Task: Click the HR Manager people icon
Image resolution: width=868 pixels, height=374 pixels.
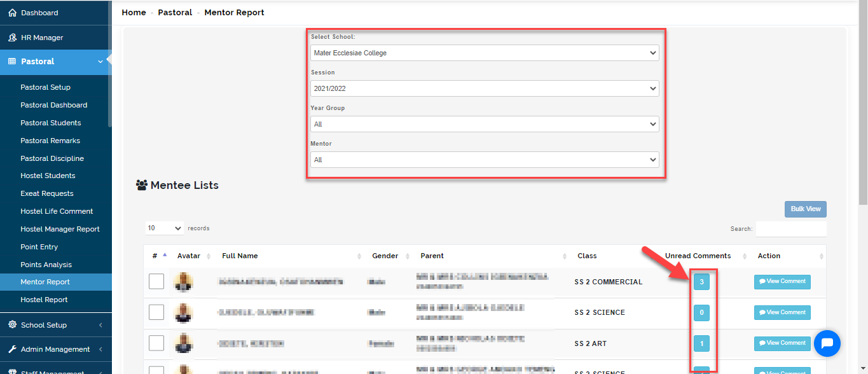Action: 12,38
